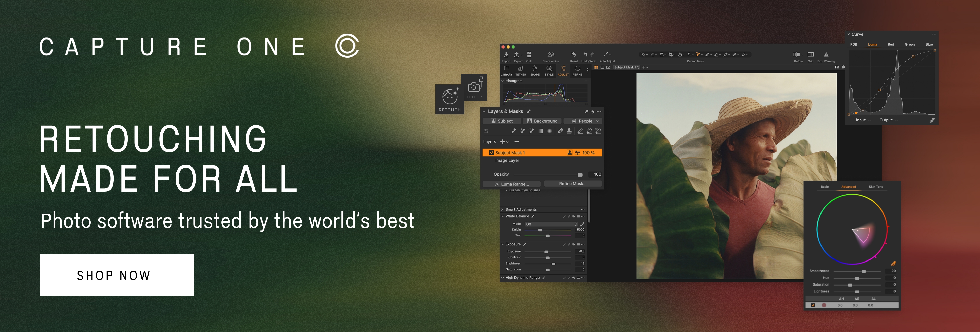980x332 pixels.
Task: Click the Smoothness slider in color editor
Action: (857, 271)
